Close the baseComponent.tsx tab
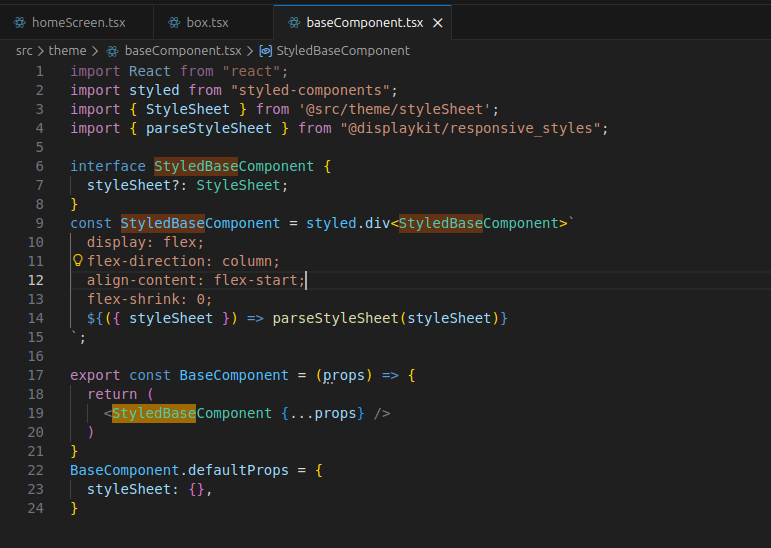 click(437, 22)
